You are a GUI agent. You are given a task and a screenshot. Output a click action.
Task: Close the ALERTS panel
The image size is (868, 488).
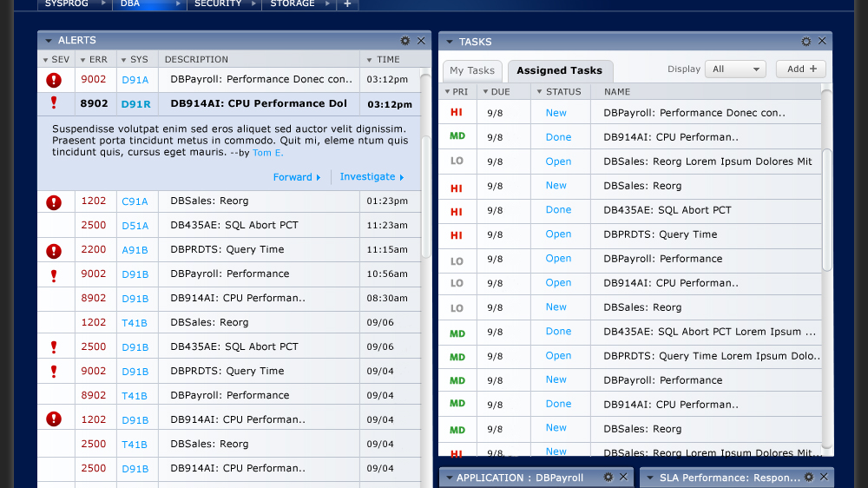(421, 41)
